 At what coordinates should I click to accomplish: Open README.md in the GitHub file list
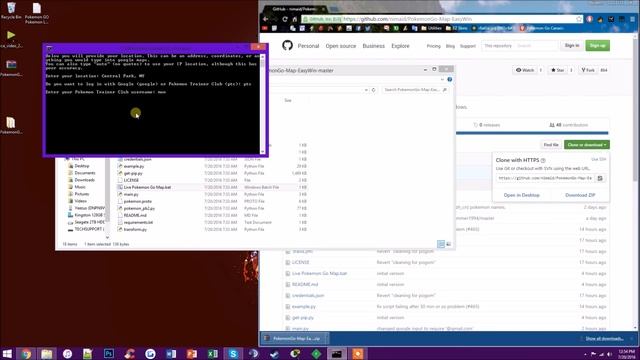coord(304,284)
